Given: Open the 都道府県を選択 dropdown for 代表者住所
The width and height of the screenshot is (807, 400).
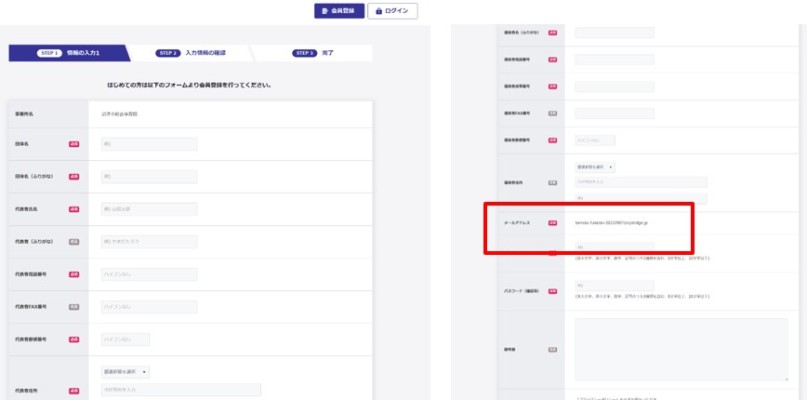Looking at the screenshot, I should [x=125, y=372].
